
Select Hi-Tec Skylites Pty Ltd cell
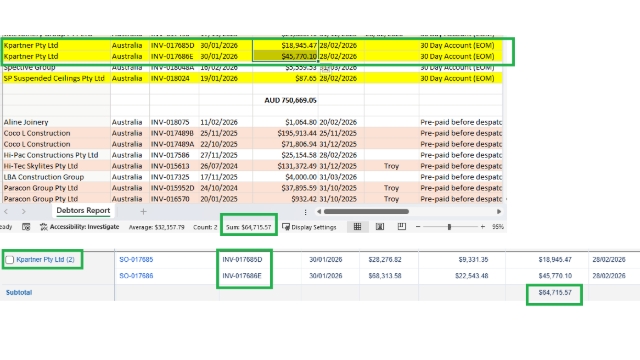(56, 166)
